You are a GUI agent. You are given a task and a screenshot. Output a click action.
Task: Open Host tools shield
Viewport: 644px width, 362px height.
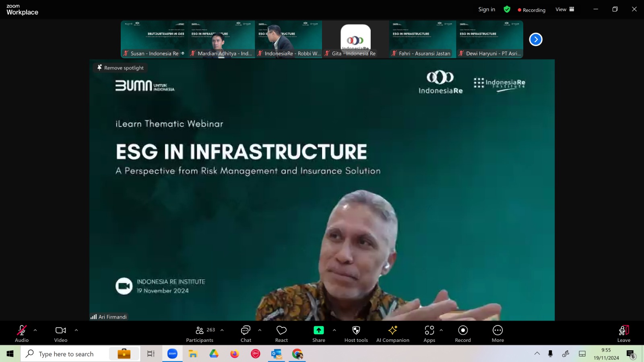click(356, 333)
